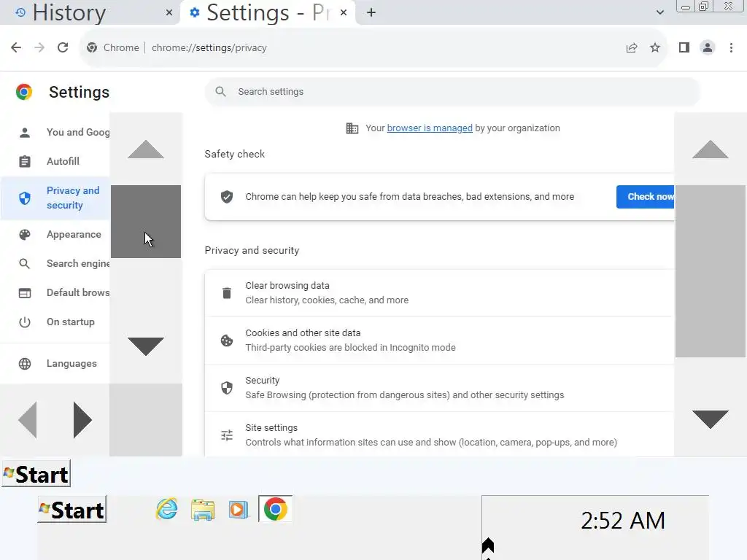Image resolution: width=747 pixels, height=560 pixels.
Task: Click the sidebar dark scrollbar thumb
Action: [x=146, y=222]
